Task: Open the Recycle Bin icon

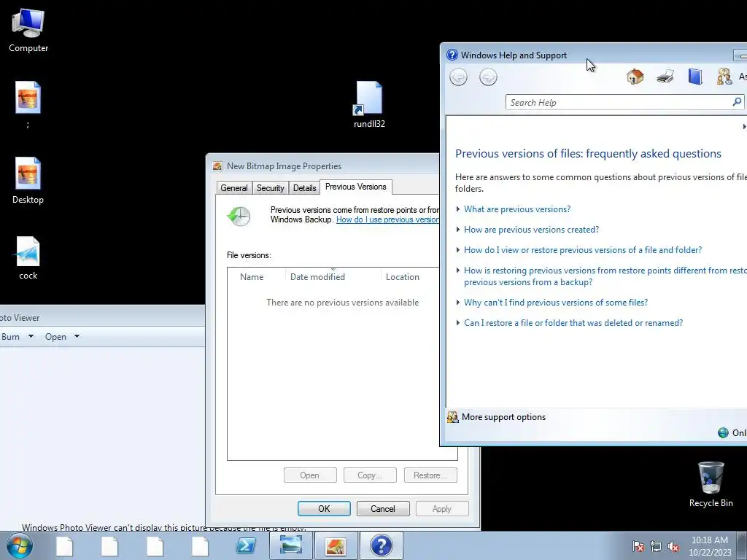Action: click(x=711, y=484)
